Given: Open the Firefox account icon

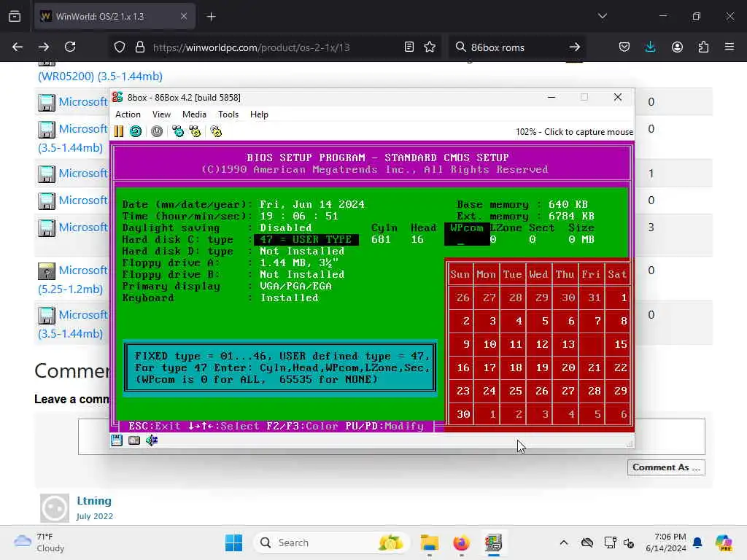Looking at the screenshot, I should click(x=677, y=47).
